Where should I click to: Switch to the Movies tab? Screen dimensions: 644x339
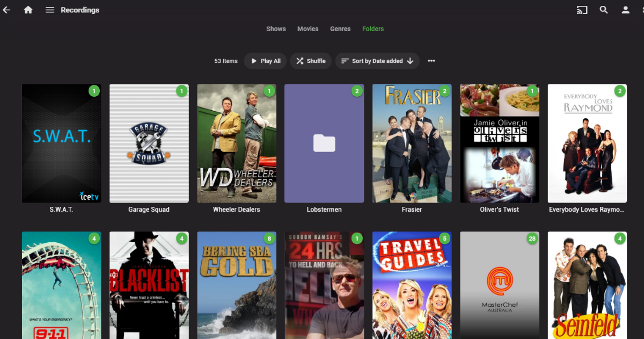(308, 29)
